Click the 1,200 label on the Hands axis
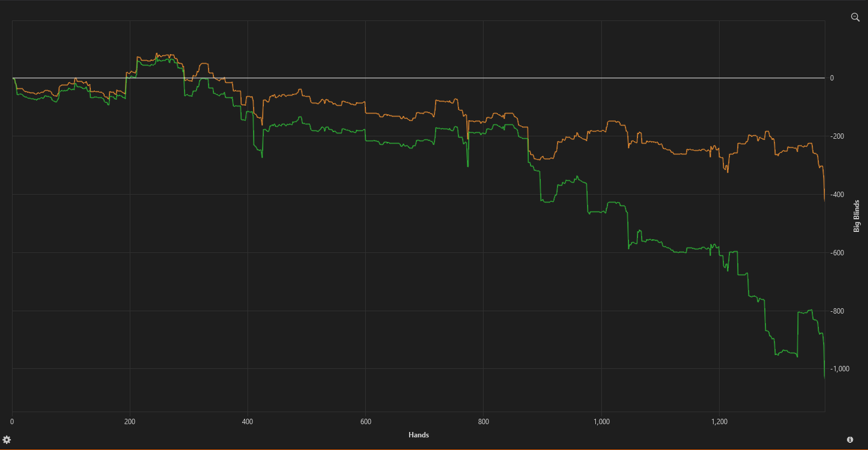 pyautogui.click(x=719, y=422)
